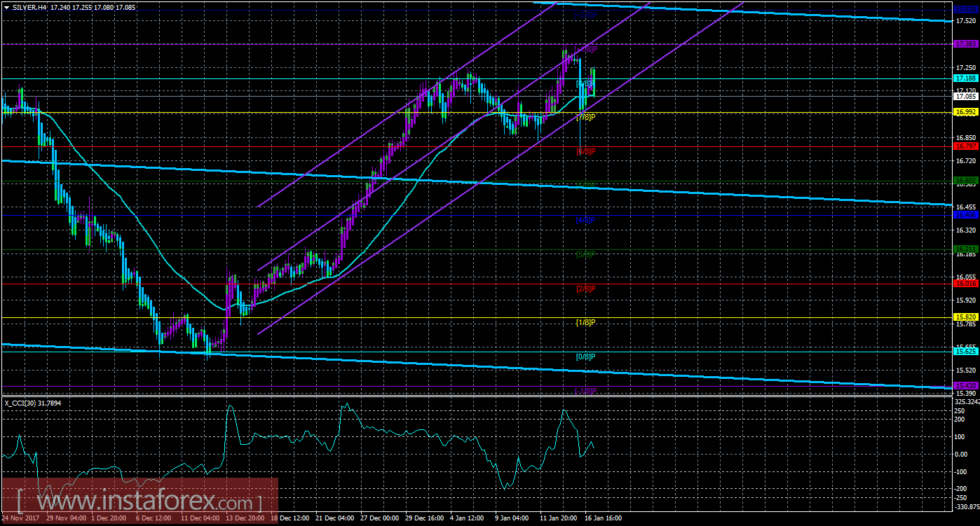The image size is (980, 526).
Task: Select the [1/8]P Murray level label
Action: click(x=585, y=322)
